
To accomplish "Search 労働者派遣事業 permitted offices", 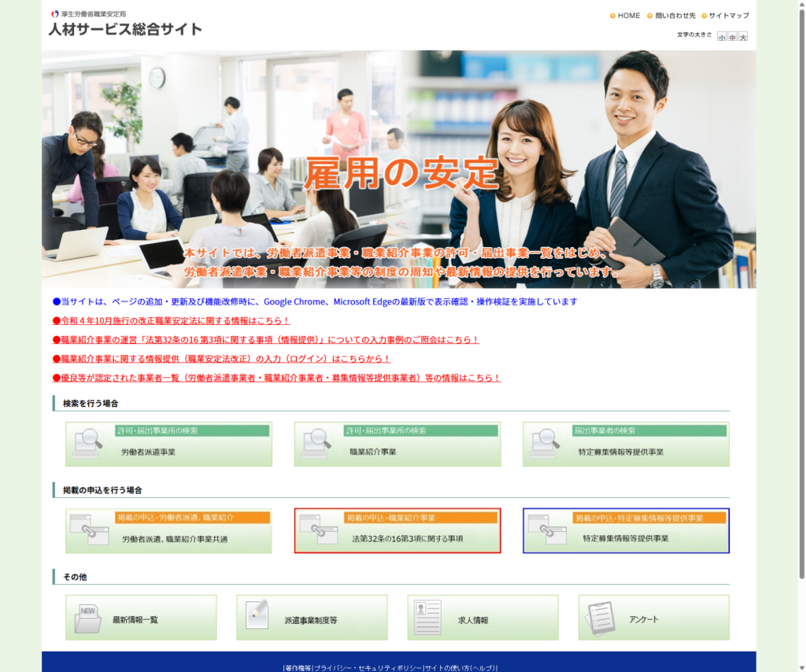I will 168,445.
